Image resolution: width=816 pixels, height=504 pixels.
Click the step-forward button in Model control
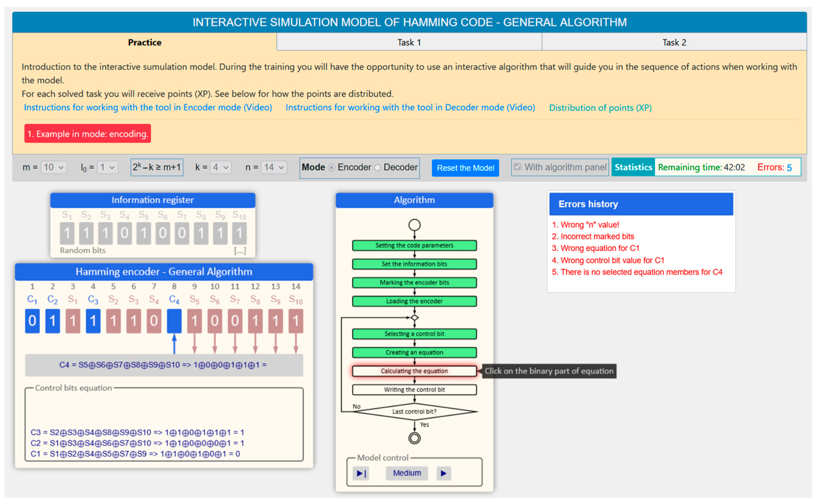coord(361,473)
